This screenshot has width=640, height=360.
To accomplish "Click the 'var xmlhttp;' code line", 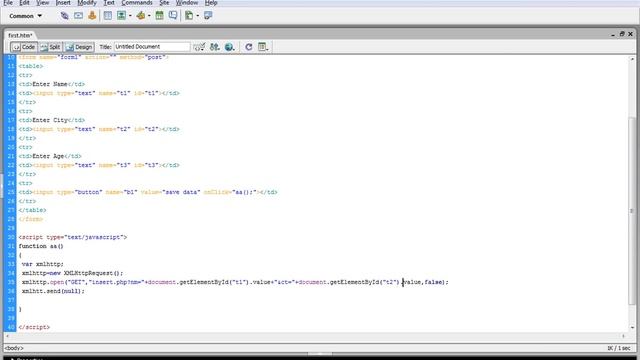I will click(43, 264).
